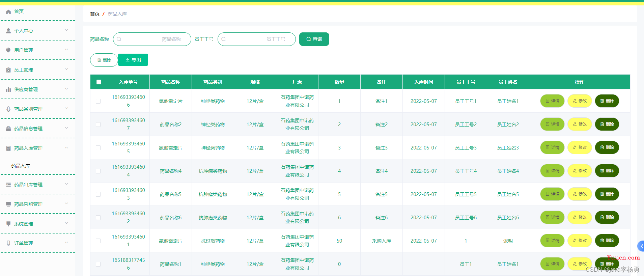Open 供应商管理 in the sidebar
Viewport: 644px width, 276px height.
(x=38, y=89)
